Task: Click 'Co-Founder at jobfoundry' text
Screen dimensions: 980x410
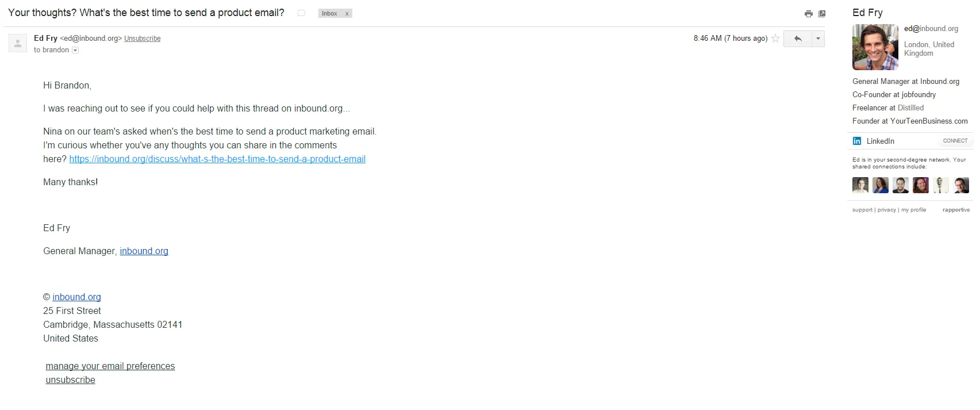Action: pyautogui.click(x=894, y=95)
